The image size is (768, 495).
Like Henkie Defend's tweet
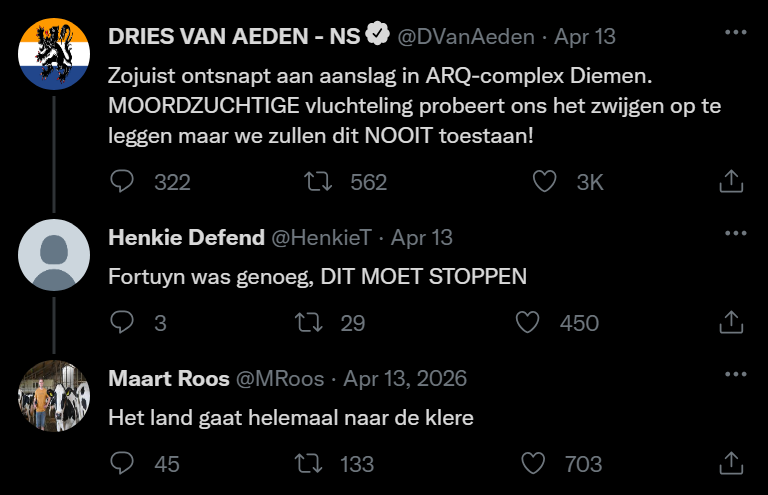[527, 322]
